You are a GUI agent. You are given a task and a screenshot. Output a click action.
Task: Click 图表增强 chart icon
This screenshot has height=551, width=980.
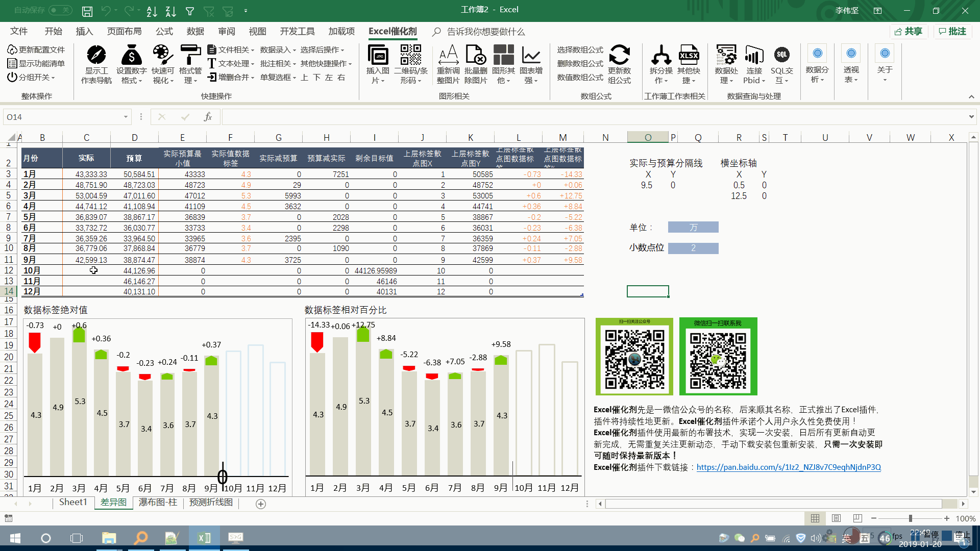[x=531, y=55]
